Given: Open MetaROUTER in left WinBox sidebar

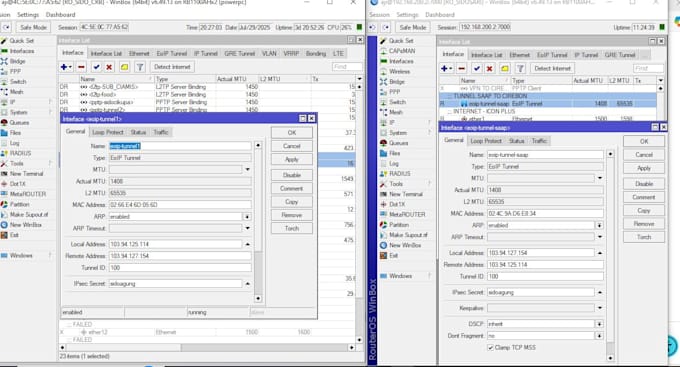Looking at the screenshot, I should tap(28, 194).
